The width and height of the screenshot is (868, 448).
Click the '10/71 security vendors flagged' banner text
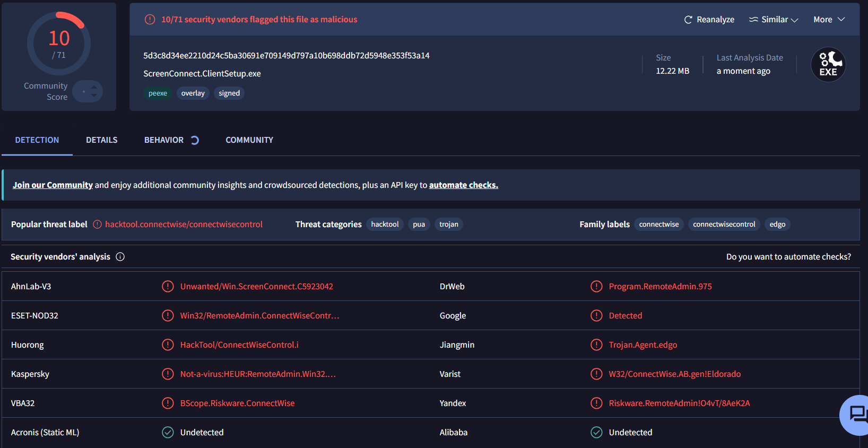(x=259, y=20)
